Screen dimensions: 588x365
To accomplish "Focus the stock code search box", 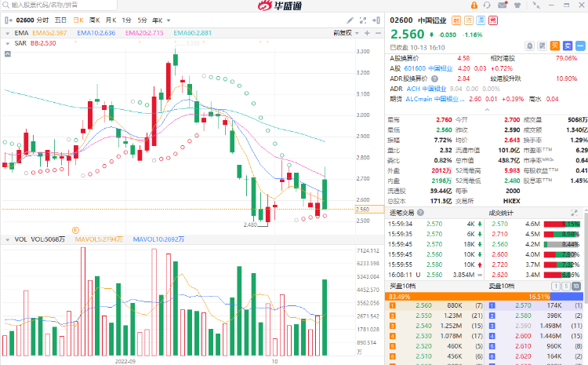I will (60, 5).
